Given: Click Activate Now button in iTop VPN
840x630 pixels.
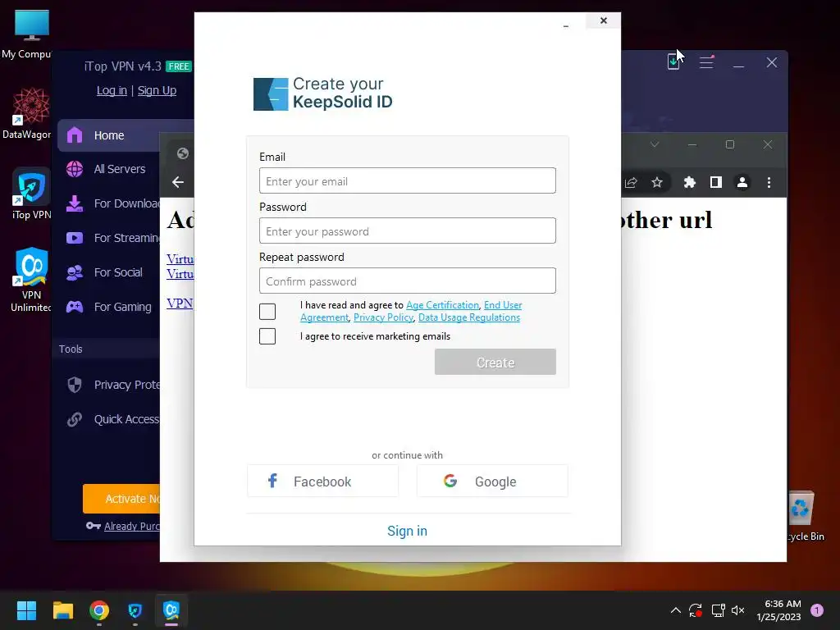Looking at the screenshot, I should click(x=122, y=499).
